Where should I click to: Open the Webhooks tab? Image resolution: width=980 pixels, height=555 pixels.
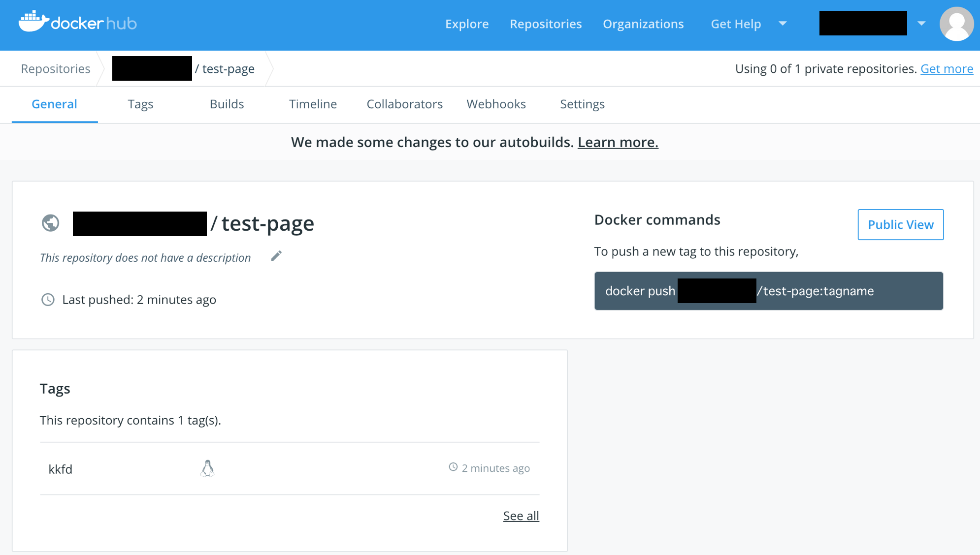pyautogui.click(x=496, y=104)
